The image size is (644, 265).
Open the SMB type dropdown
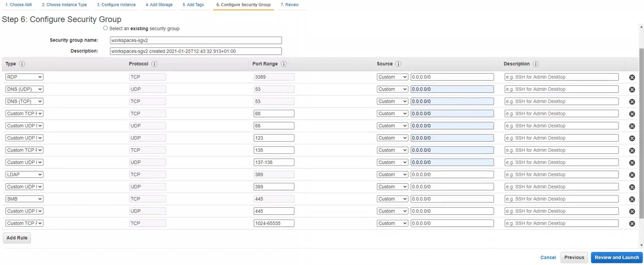(x=24, y=199)
